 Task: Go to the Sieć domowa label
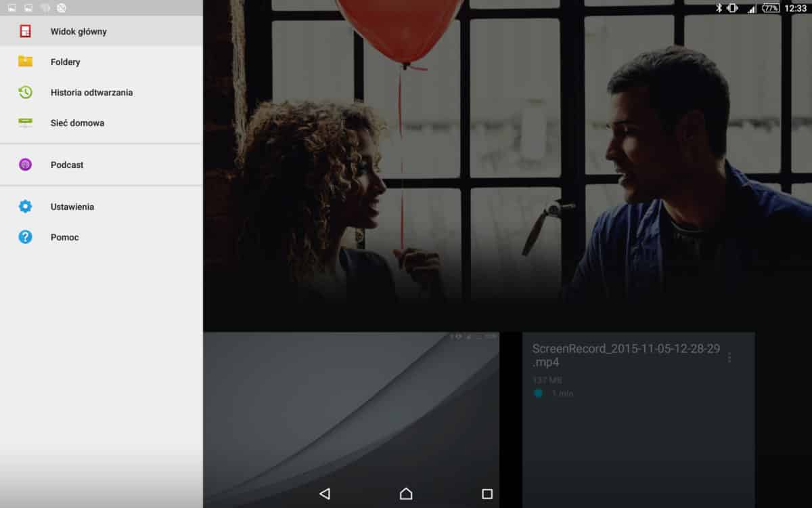point(77,123)
